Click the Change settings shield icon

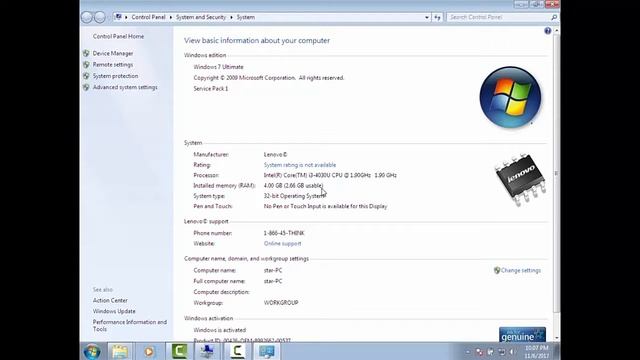coord(497,270)
